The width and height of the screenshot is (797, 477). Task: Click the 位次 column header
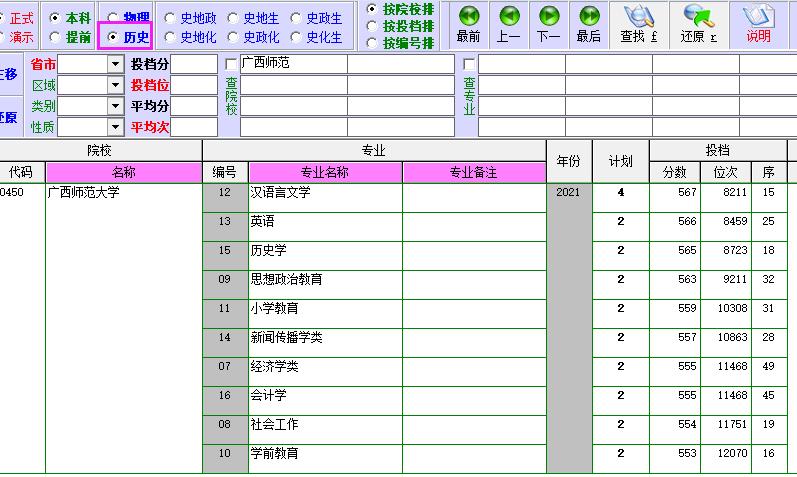click(x=725, y=172)
